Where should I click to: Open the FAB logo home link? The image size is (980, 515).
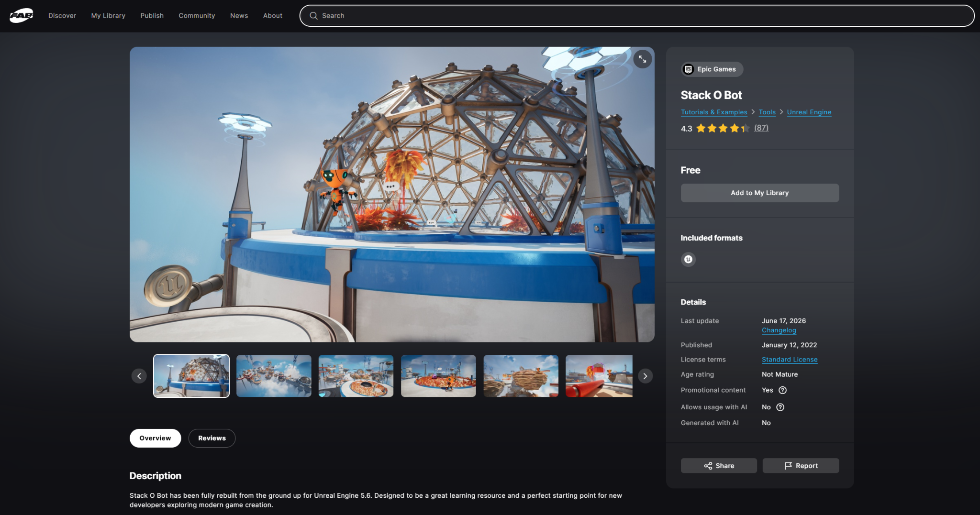pyautogui.click(x=22, y=15)
